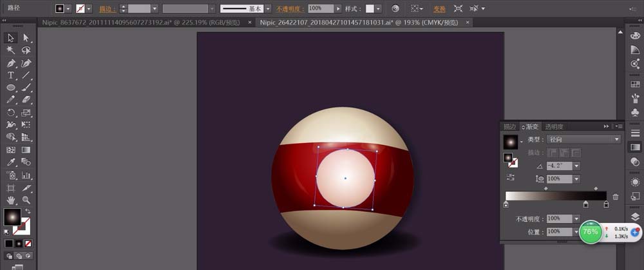
Task: Switch to the 描边 panel tab
Action: tap(509, 126)
